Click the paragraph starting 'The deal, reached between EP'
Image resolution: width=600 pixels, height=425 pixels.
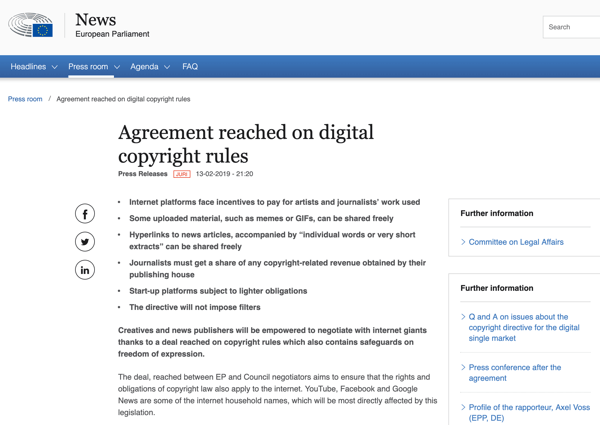tap(277, 395)
